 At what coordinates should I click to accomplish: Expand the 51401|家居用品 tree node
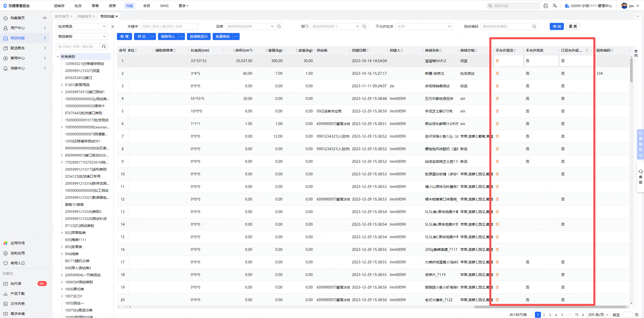pyautogui.click(x=62, y=85)
